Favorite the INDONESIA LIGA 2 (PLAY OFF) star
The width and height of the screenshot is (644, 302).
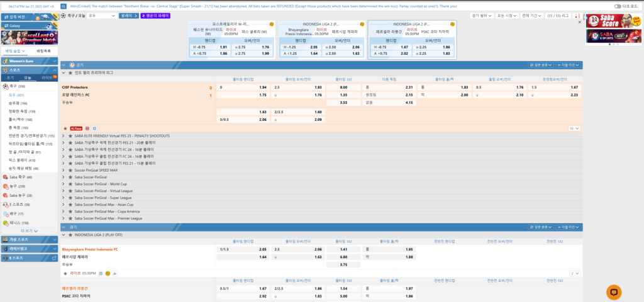(70, 235)
